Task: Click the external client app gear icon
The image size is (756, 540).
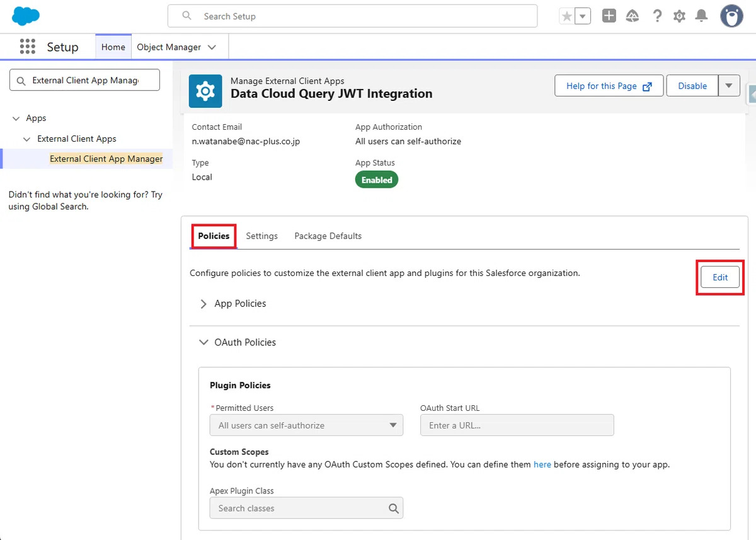Action: [205, 91]
